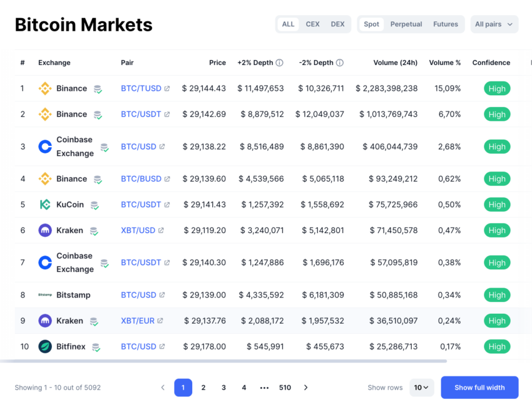Image resolution: width=532 pixels, height=409 pixels.
Task: Open the BTC/BUSD pair link
Action: point(141,179)
